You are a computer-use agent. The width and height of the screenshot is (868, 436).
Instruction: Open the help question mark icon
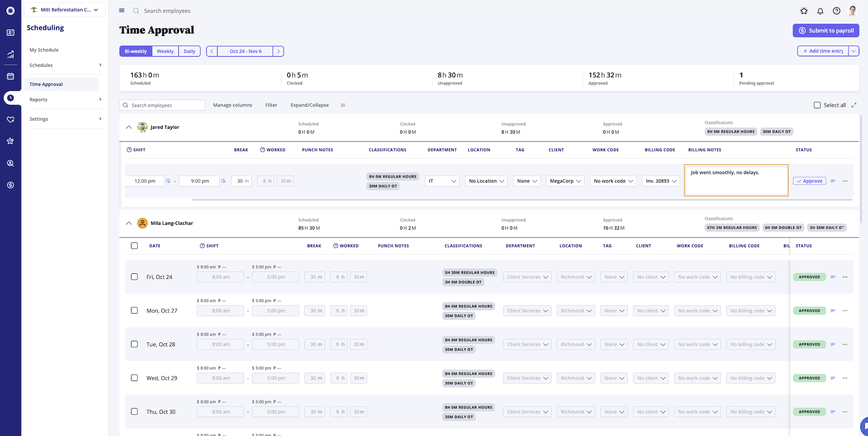tap(837, 11)
